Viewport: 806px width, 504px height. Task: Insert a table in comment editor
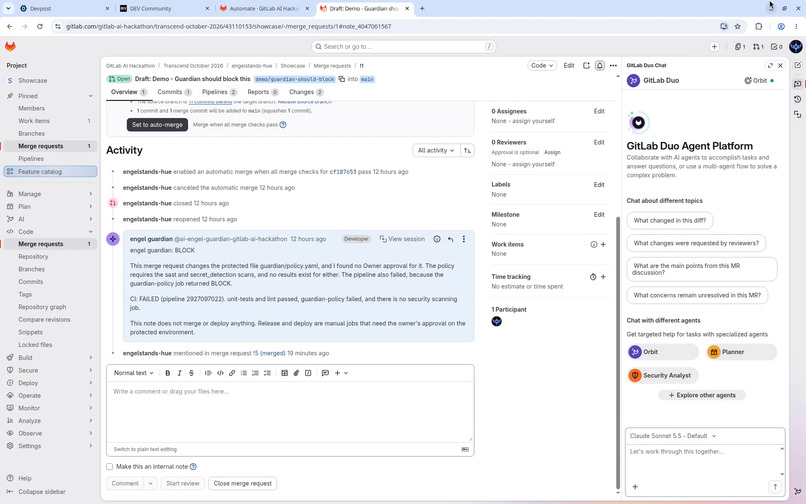284,373
